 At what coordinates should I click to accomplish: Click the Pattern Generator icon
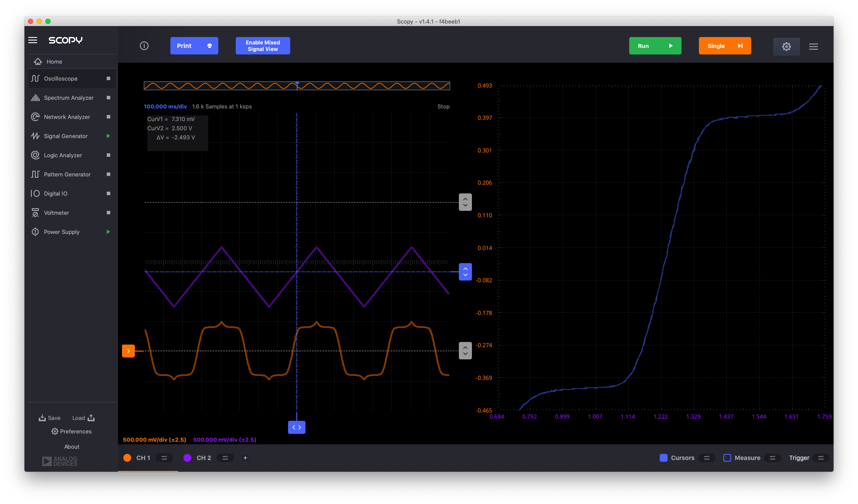click(x=35, y=174)
